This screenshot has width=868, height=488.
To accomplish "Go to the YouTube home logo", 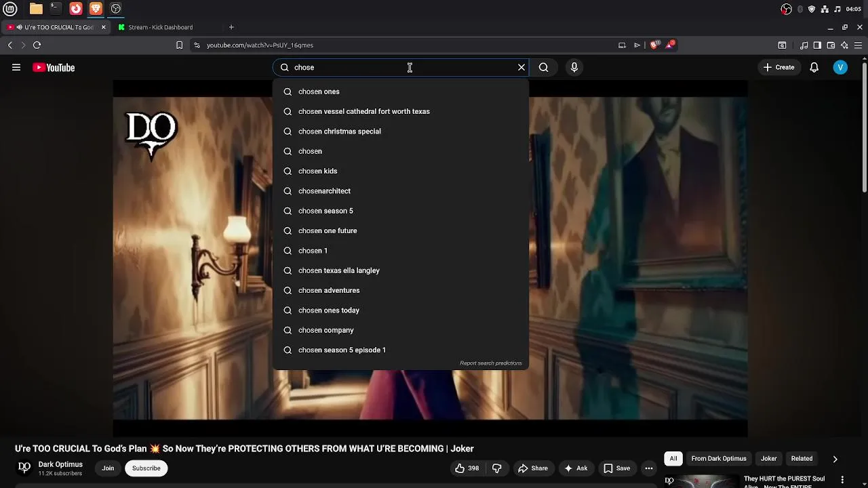I will tap(54, 67).
